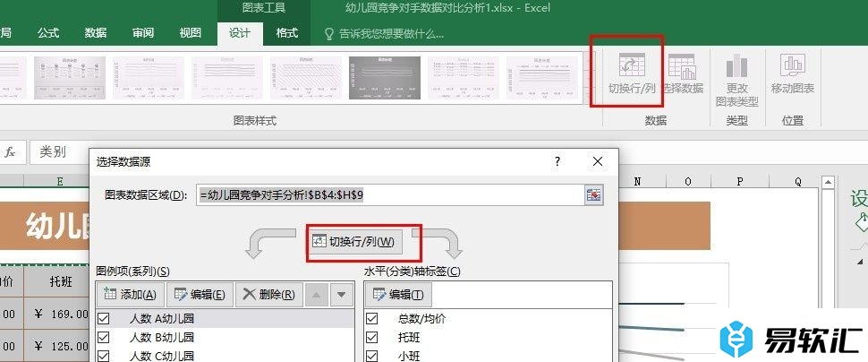Move series down arrow button
The image size is (868, 362).
click(342, 295)
